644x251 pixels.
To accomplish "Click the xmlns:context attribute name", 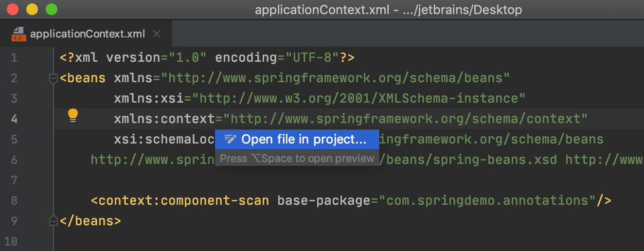I will [x=164, y=119].
